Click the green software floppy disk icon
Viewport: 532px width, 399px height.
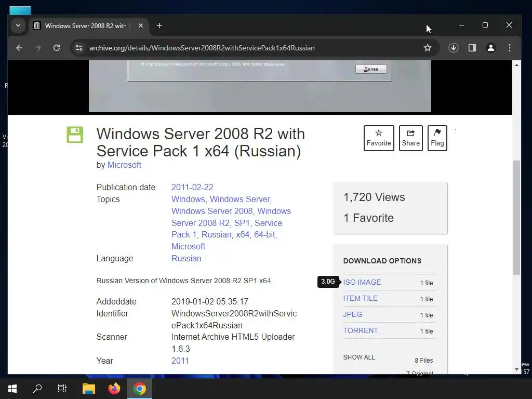point(75,135)
